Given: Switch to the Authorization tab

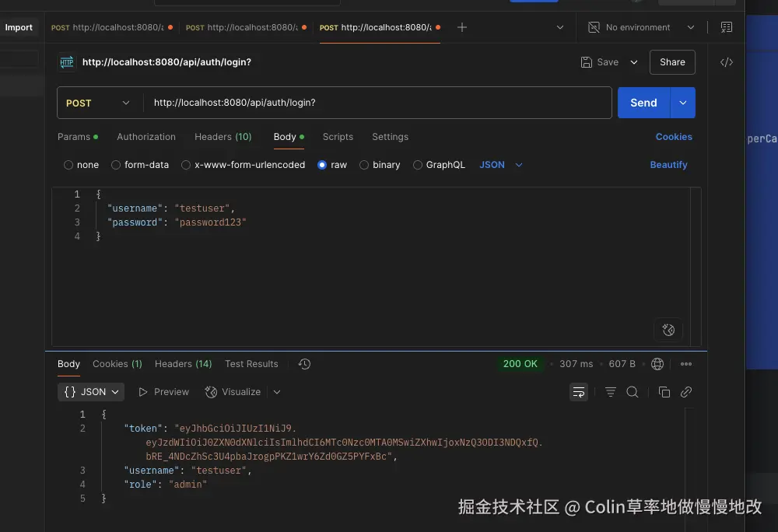Looking at the screenshot, I should pos(146,137).
